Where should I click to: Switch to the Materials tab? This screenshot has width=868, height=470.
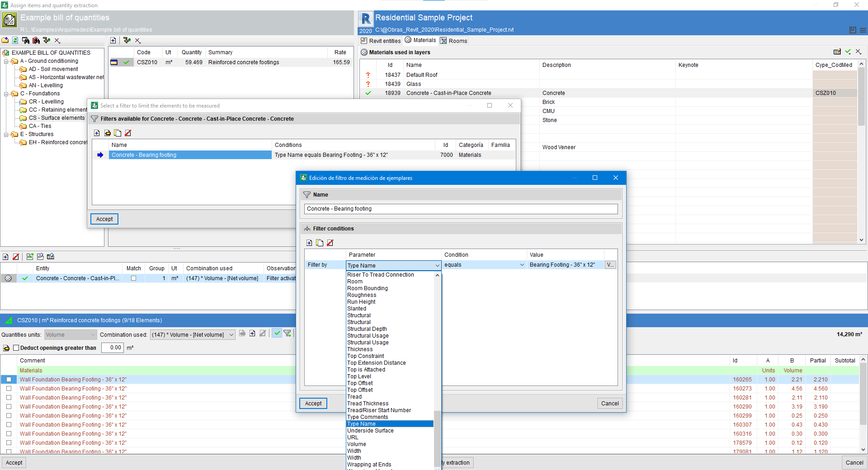(420, 40)
